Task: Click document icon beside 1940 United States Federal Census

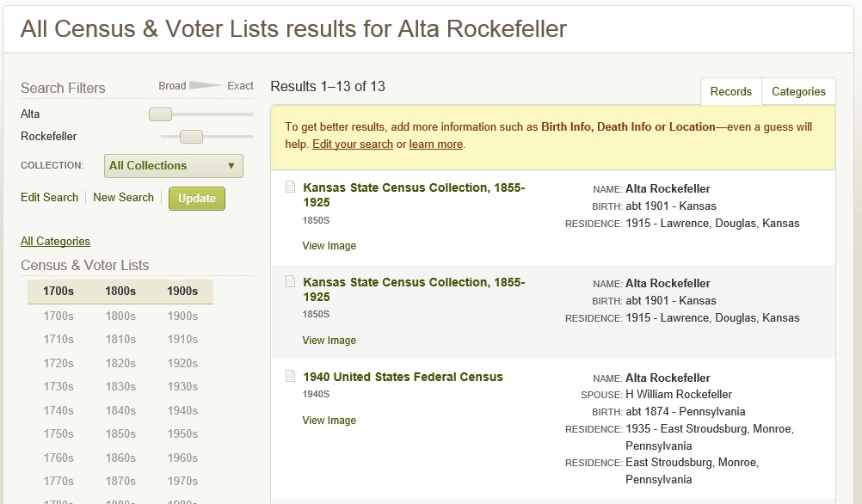Action: point(290,376)
